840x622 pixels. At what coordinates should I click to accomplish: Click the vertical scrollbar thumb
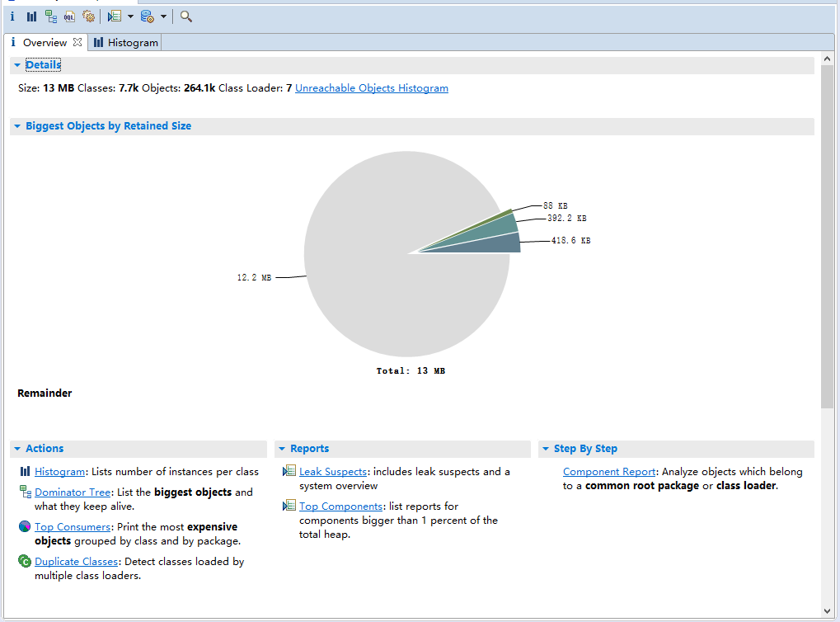point(827,237)
